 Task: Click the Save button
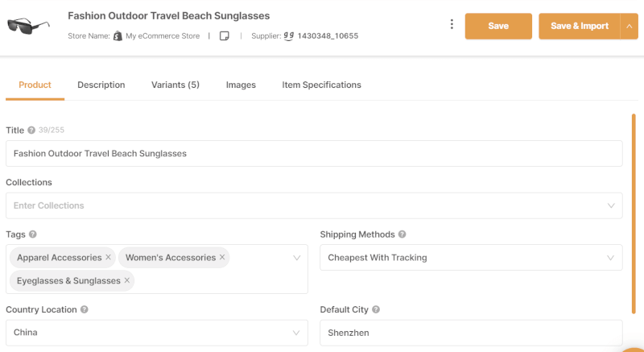click(x=498, y=27)
